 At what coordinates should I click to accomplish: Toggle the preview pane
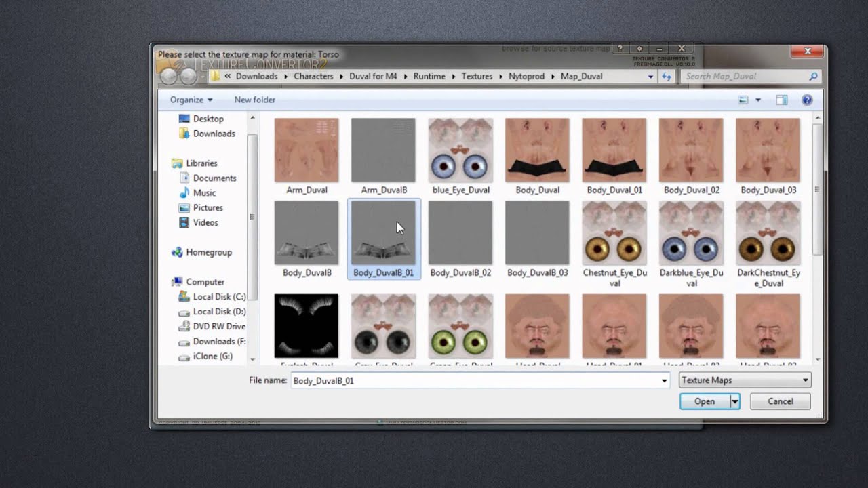coord(781,100)
